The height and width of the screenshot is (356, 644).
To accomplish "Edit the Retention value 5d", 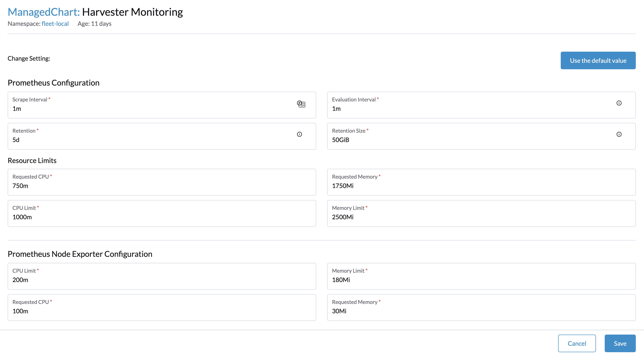I will [162, 136].
